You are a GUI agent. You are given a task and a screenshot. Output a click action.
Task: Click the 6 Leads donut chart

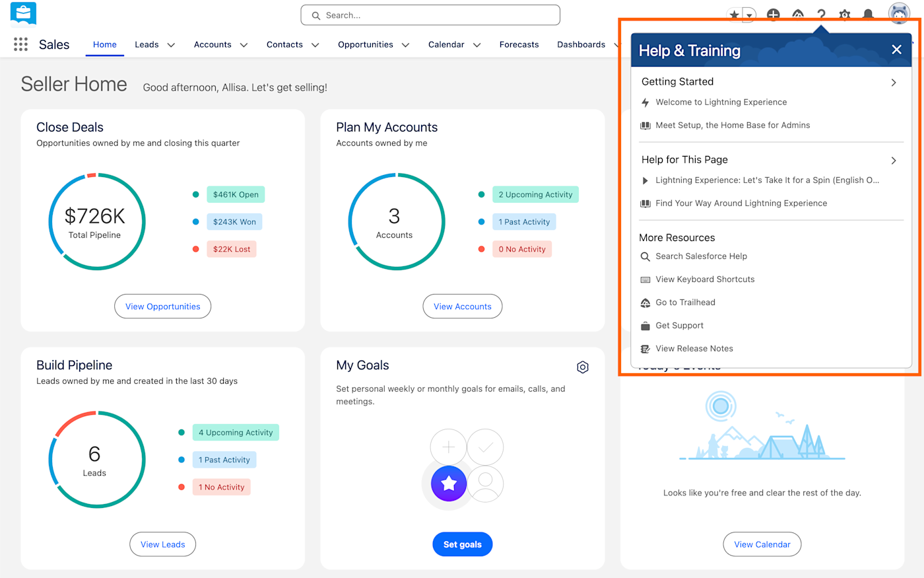click(x=96, y=459)
